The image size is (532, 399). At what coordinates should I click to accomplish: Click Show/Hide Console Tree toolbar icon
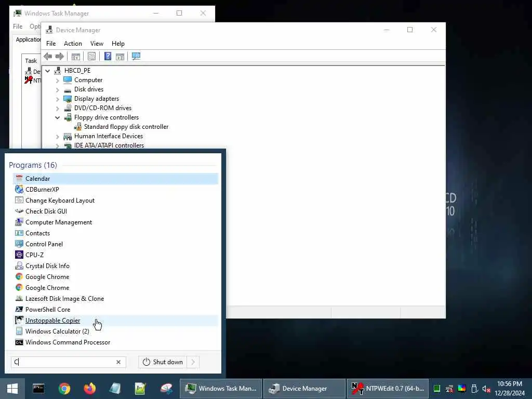(76, 56)
